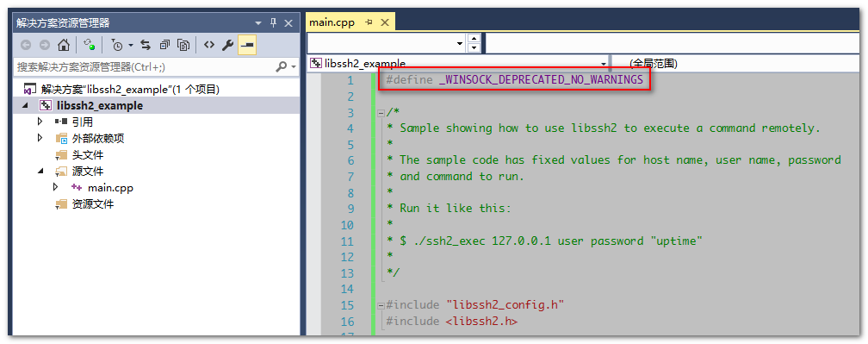The height and width of the screenshot is (344, 868).
Task: Click the View Code angle-brackets icon
Action: point(208,45)
